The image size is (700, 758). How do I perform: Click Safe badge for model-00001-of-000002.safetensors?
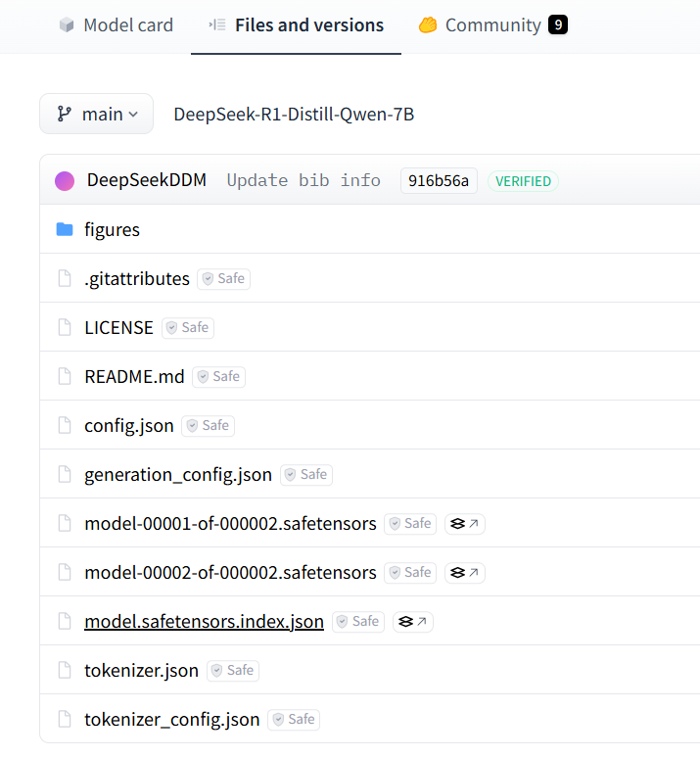410,524
